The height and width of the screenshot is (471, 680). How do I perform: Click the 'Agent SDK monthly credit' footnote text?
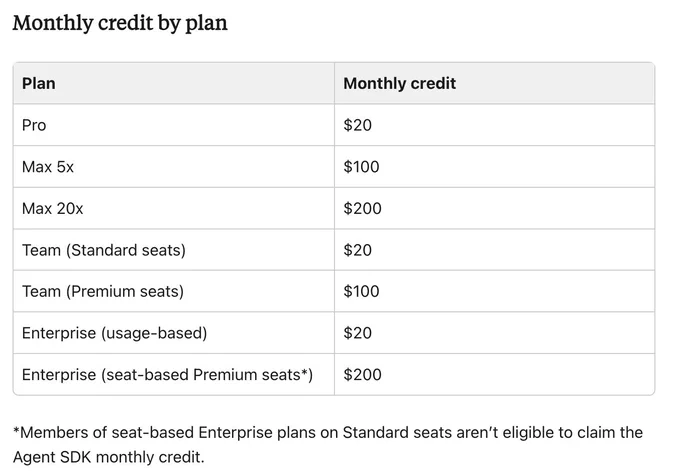click(108, 457)
